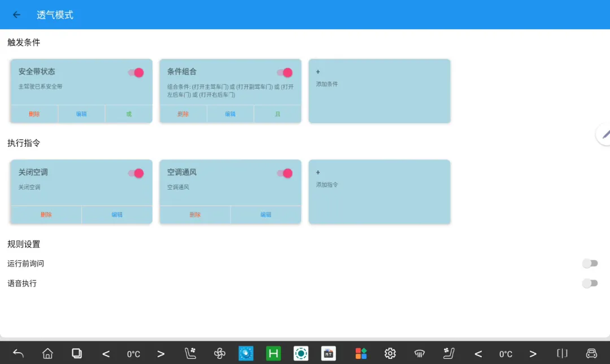Click the 添加条件 label

[x=327, y=84]
